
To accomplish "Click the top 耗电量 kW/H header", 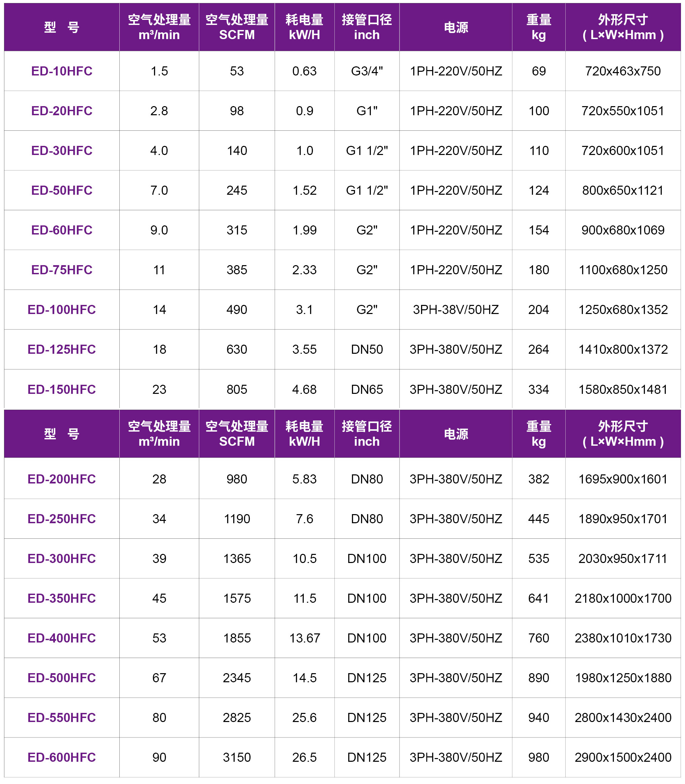I will tap(304, 27).
